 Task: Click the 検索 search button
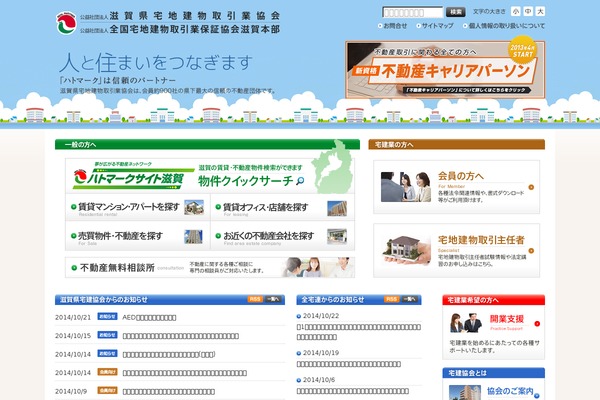tap(455, 12)
